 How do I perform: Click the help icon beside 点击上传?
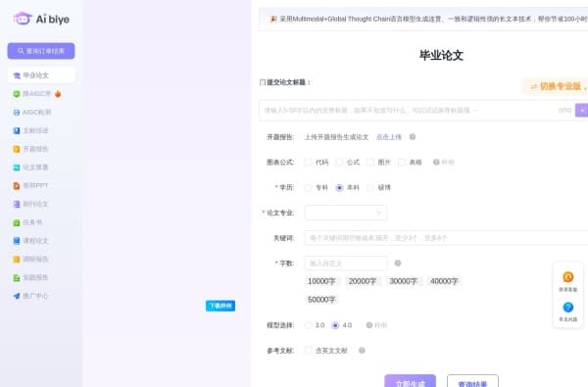click(413, 137)
